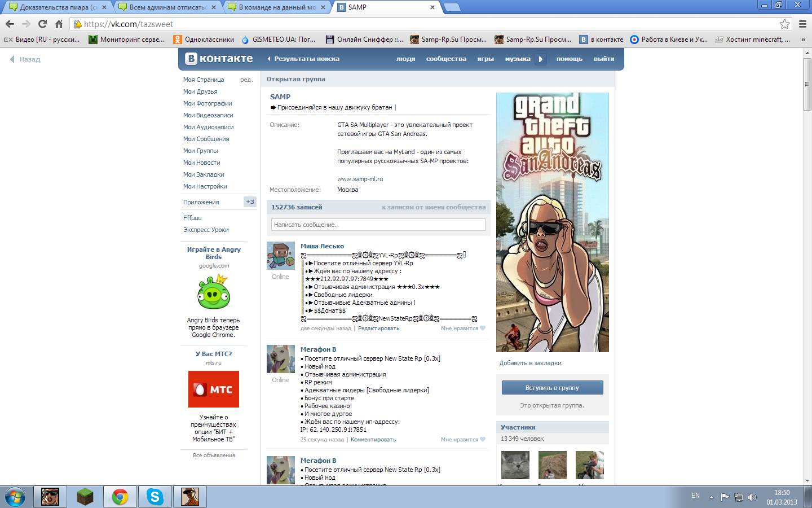Open 'музыка' header menu
Viewport: 812px width, 508px height.
coord(518,59)
